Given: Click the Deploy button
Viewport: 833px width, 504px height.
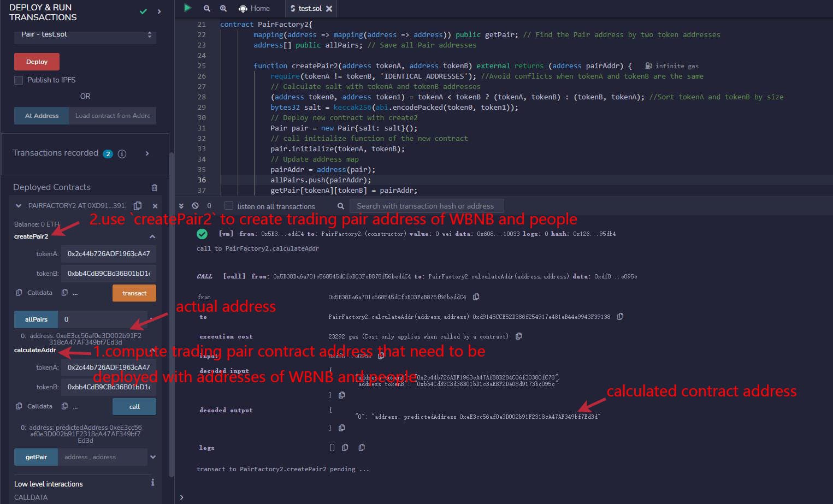Looking at the screenshot, I should pos(37,61).
